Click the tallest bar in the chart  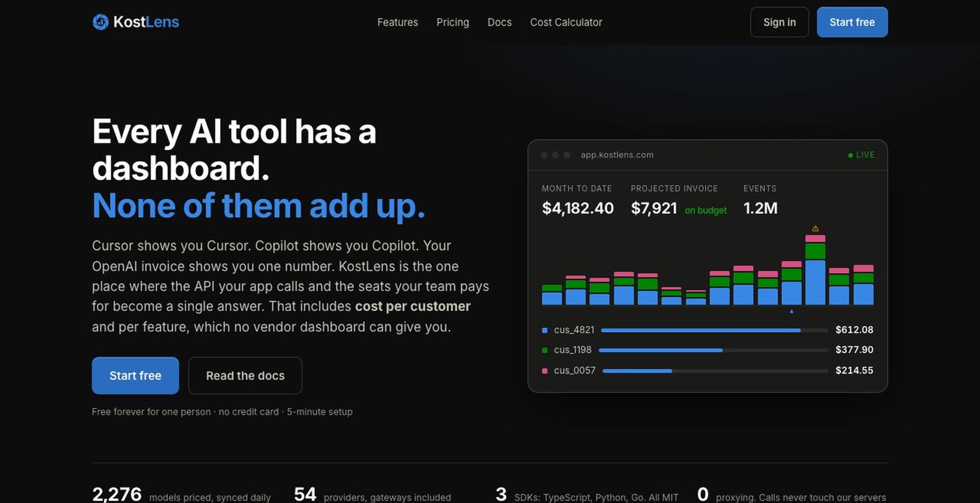(x=815, y=270)
